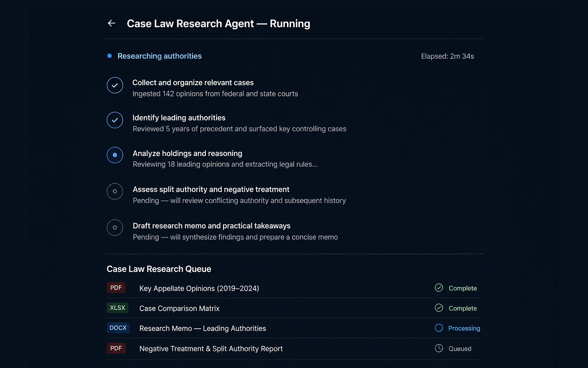Click active step icon for Analyze holdings

pyautogui.click(x=115, y=155)
